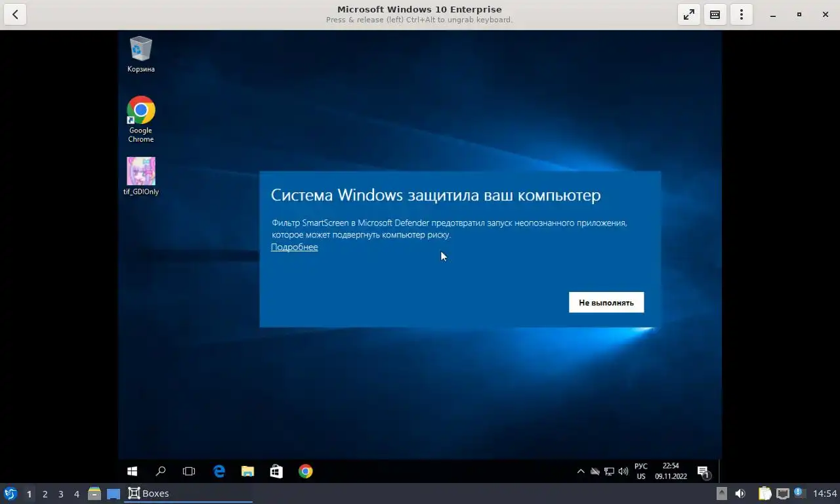
Task: Switch to workspace 1
Action: tap(29, 493)
